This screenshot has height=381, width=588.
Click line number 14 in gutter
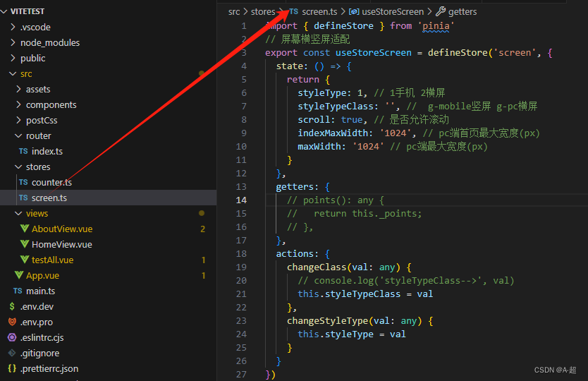point(242,200)
